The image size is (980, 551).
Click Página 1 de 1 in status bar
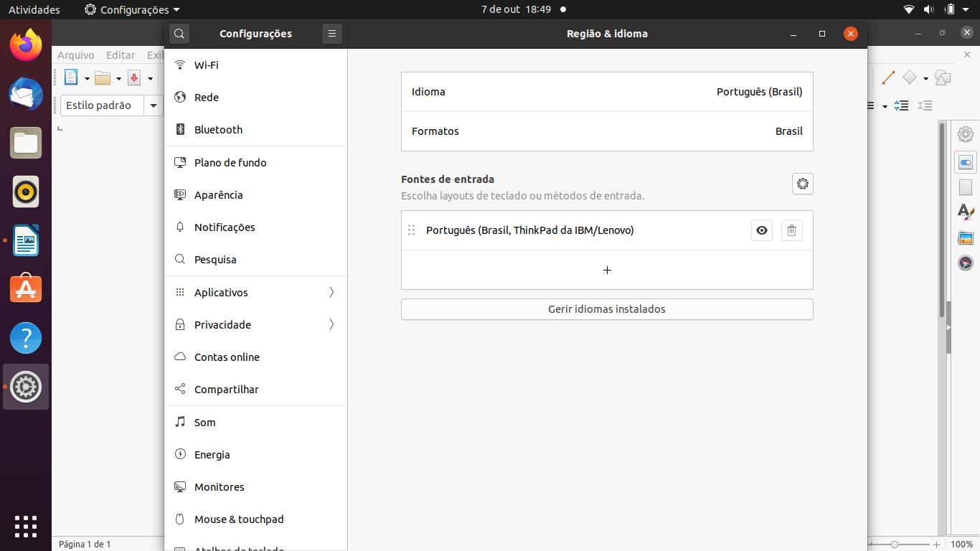click(85, 545)
